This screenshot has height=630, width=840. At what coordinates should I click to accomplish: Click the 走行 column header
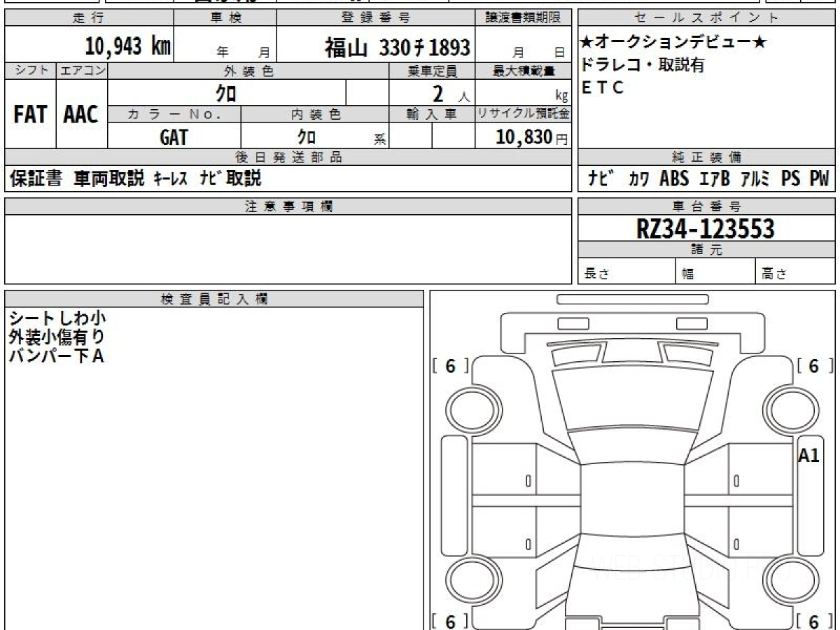(x=89, y=18)
